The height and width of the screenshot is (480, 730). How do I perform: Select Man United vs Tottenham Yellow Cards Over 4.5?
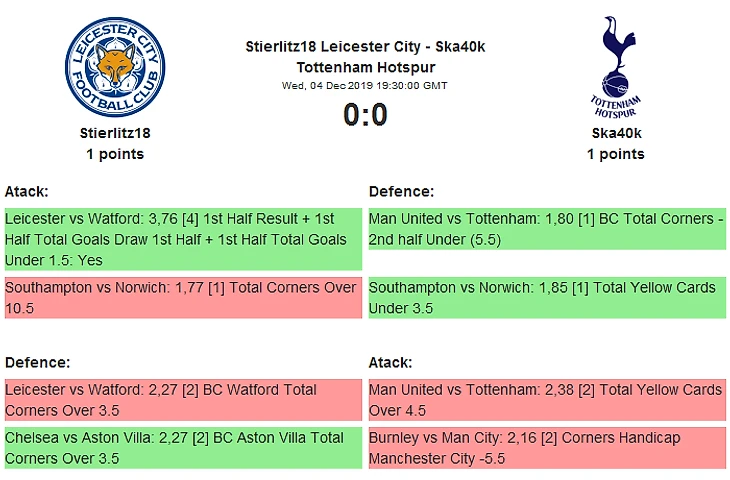coord(546,400)
